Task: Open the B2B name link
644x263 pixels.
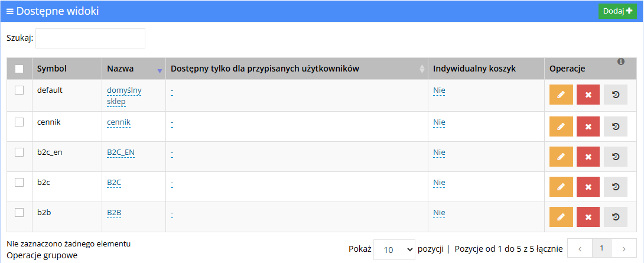Action: click(x=114, y=213)
